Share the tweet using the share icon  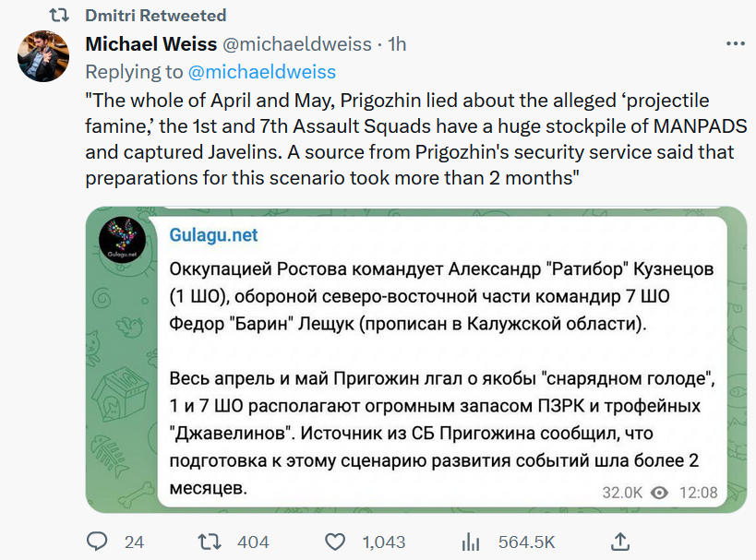[621, 542]
